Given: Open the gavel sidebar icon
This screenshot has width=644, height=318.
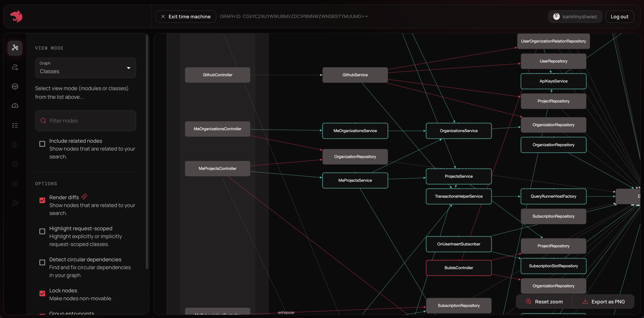Looking at the screenshot, I should tap(15, 203).
